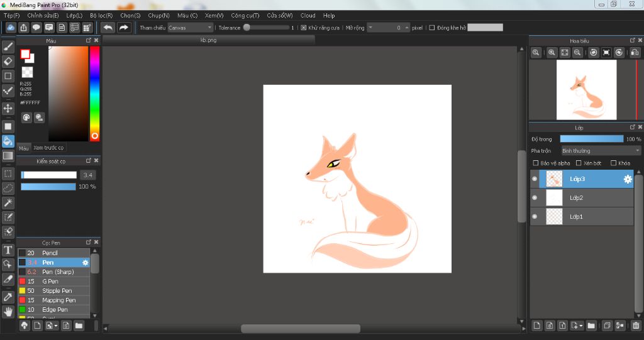Select the rectangular Selection tool

coord(8,173)
